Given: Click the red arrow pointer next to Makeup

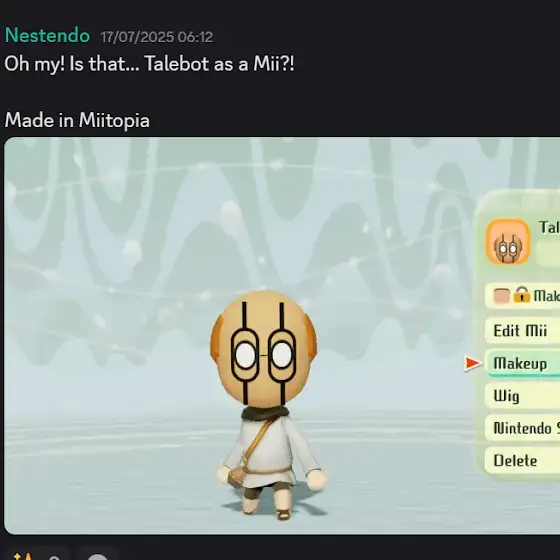Looking at the screenshot, I should [x=473, y=364].
